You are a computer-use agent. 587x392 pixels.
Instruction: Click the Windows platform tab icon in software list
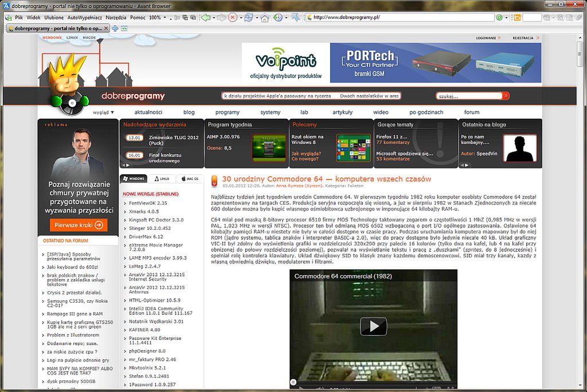coord(134,179)
